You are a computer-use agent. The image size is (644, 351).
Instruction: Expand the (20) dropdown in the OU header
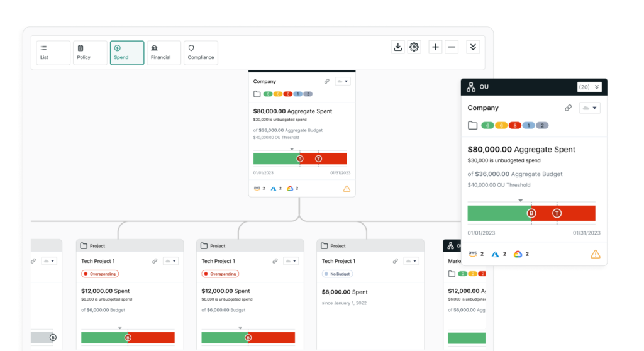589,87
